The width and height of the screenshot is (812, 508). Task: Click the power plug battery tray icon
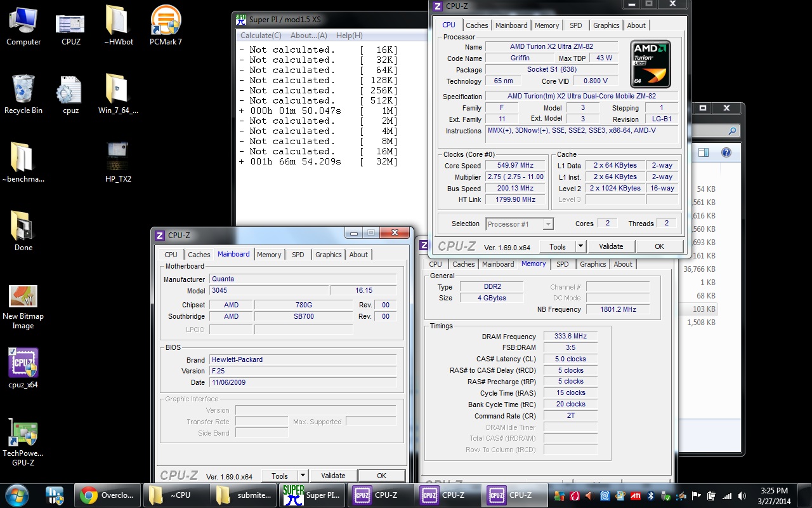click(711, 495)
